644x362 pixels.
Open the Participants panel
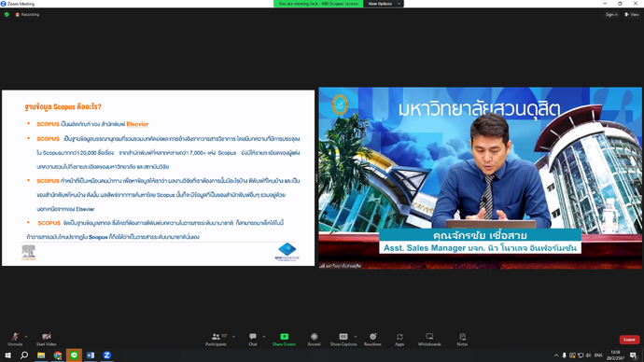216,339
